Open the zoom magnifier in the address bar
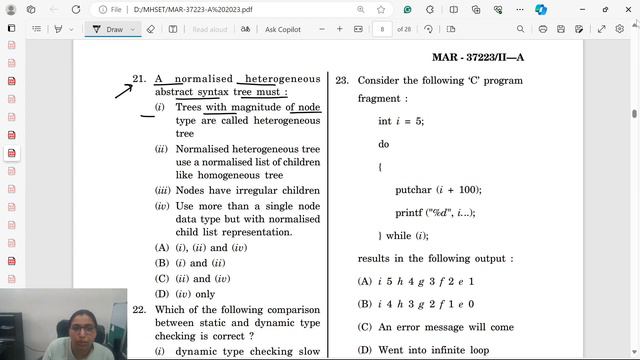 click(x=360, y=9)
